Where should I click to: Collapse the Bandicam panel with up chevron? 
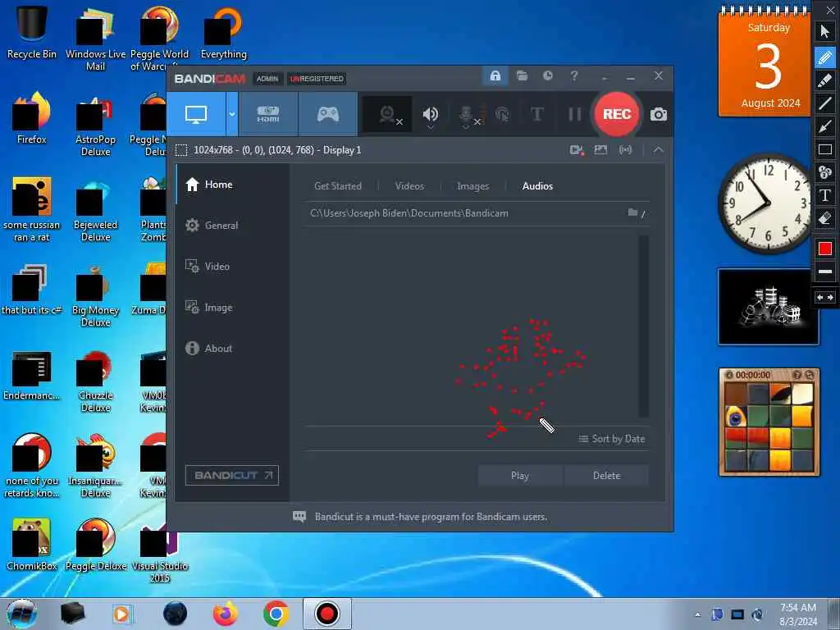tap(659, 150)
